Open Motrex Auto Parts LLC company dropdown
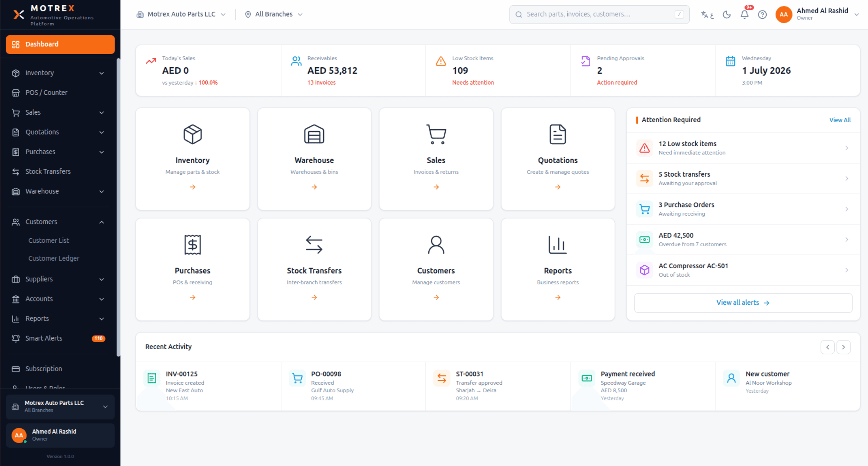 point(181,14)
